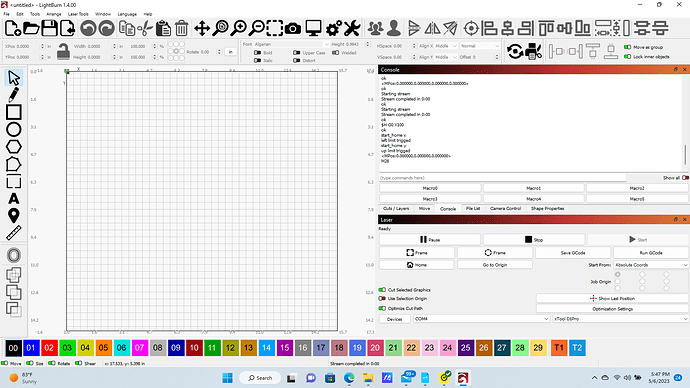Choose the Ellipse tool

coord(14,129)
